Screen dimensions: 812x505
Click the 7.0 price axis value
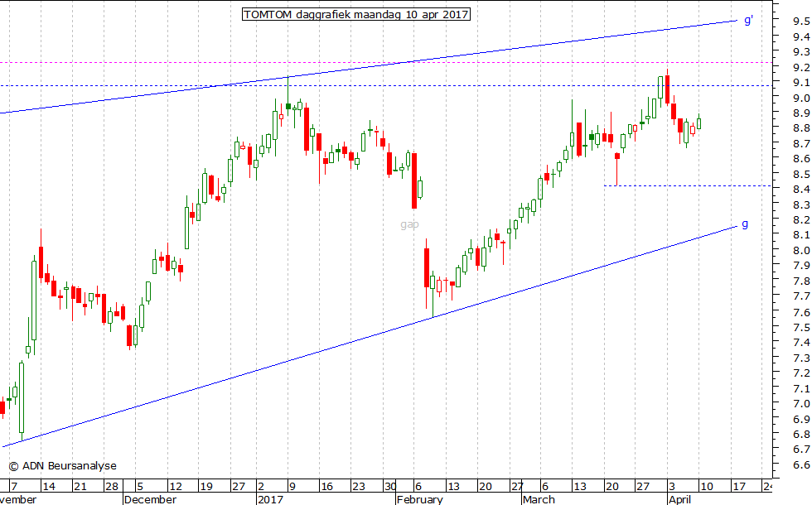[x=801, y=404]
